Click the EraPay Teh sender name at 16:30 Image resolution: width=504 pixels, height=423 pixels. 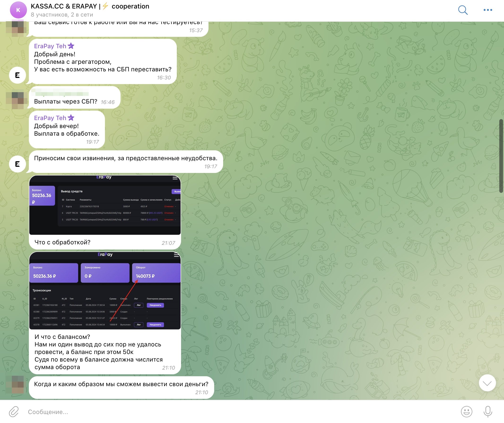[x=50, y=46]
